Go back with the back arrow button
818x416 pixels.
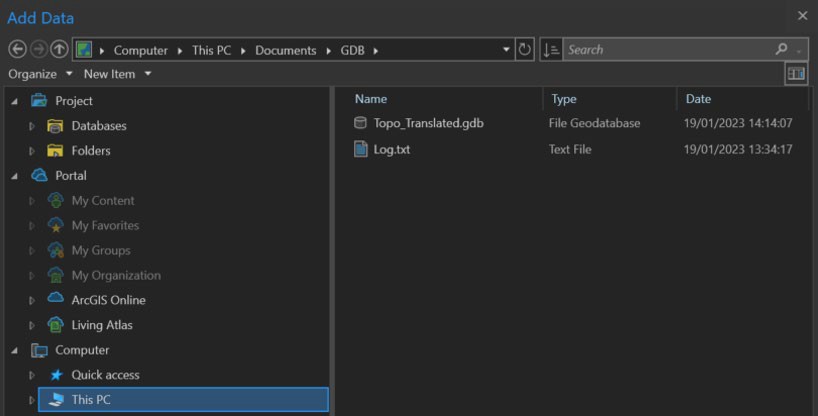(18, 50)
